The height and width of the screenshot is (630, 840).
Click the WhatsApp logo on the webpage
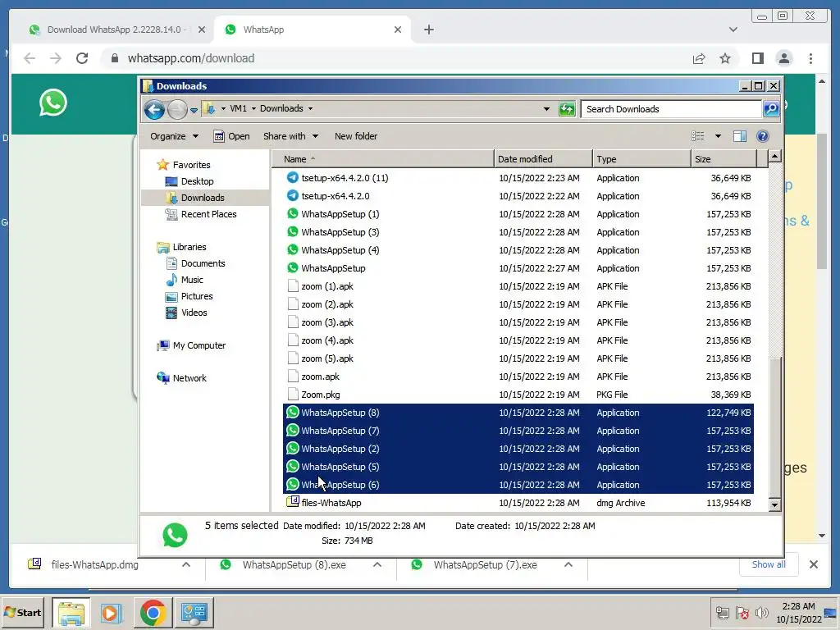point(53,103)
